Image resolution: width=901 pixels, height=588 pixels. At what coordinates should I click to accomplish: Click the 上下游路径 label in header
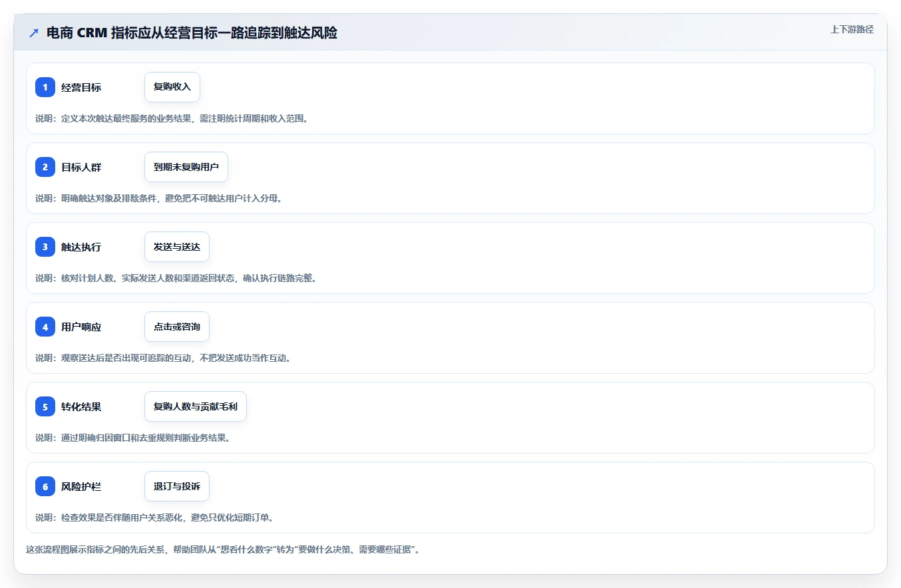point(852,29)
